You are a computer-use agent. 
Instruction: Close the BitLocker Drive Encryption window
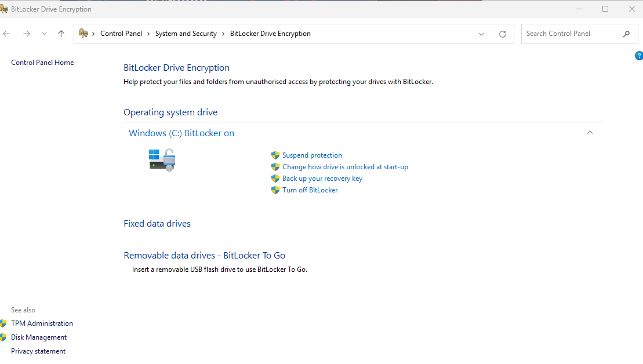pyautogui.click(x=632, y=9)
